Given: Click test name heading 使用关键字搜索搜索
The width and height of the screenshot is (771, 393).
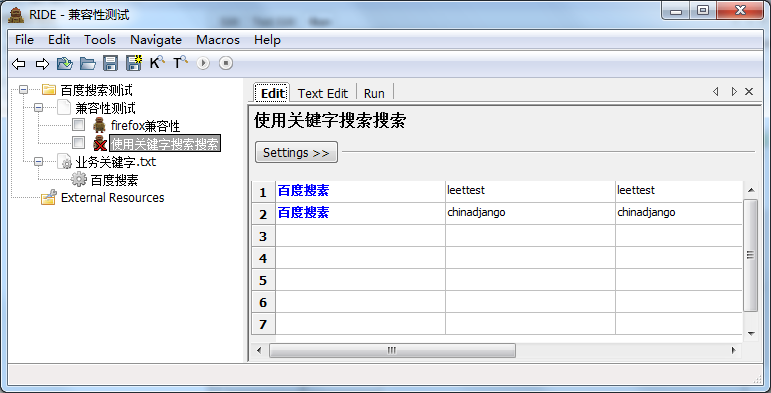Looking at the screenshot, I should click(x=330, y=121).
